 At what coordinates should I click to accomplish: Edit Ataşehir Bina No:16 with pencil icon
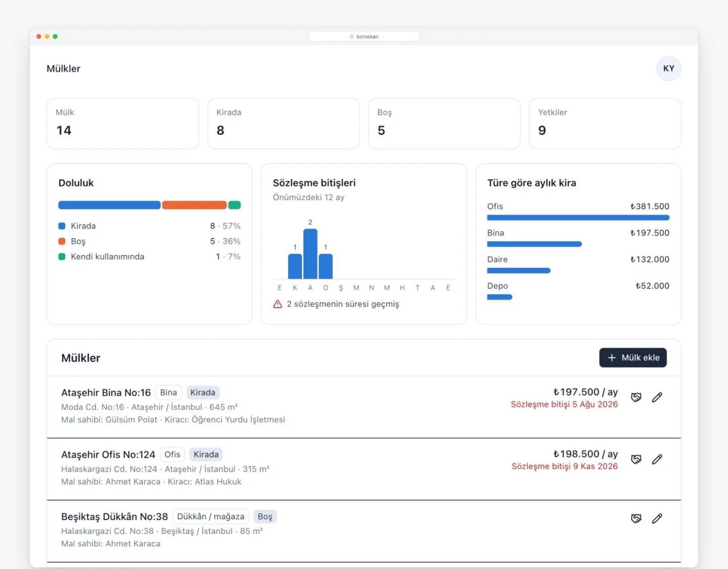pyautogui.click(x=657, y=398)
